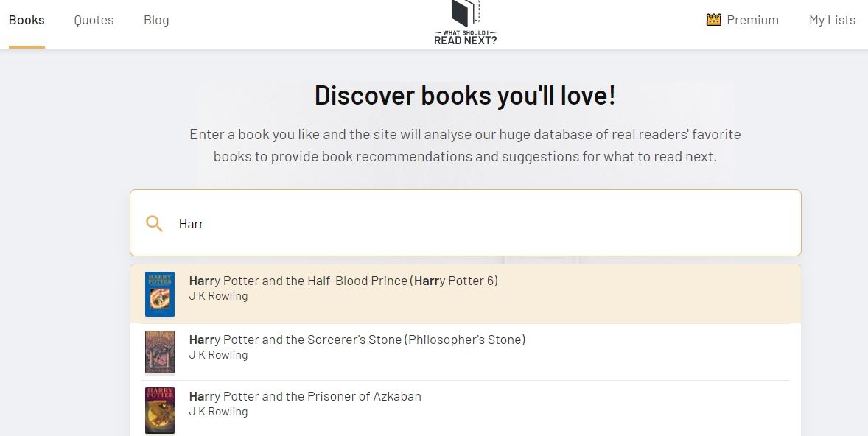The width and height of the screenshot is (868, 436).
Task: Go to the Blog tab
Action: point(156,20)
